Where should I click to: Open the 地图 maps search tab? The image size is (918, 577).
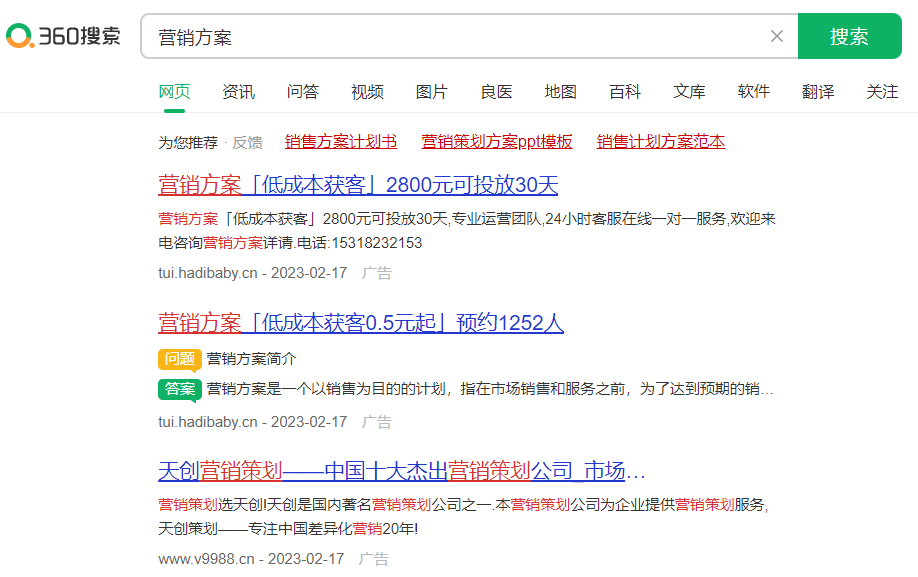click(560, 91)
